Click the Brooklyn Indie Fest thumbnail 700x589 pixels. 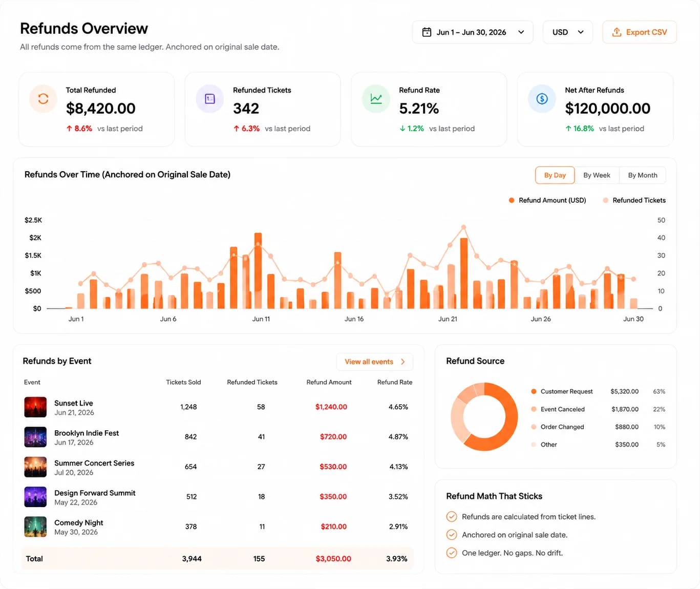click(35, 437)
